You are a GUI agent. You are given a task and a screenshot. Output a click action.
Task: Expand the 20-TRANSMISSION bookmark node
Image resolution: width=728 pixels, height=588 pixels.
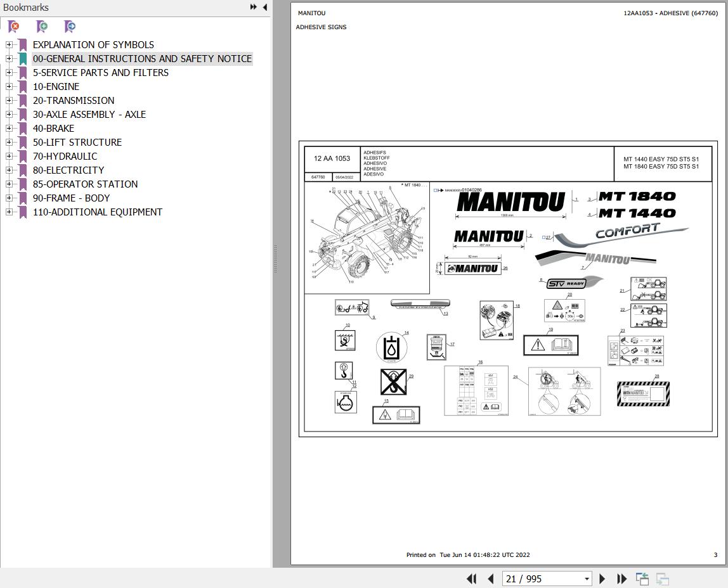pos(9,100)
